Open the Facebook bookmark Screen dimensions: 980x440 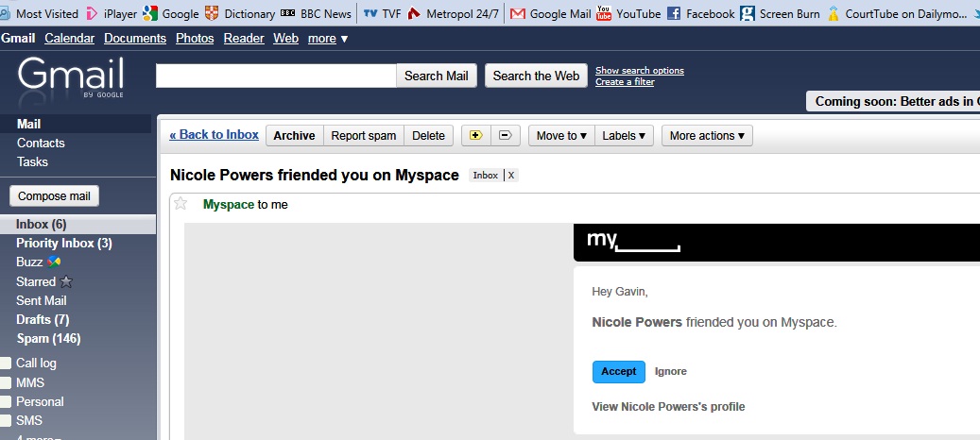tap(700, 13)
